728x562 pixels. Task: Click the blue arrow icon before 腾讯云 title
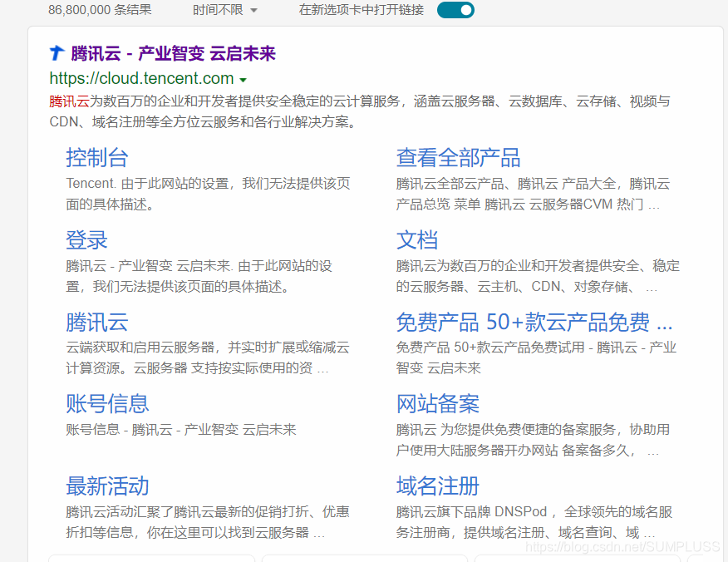56,53
